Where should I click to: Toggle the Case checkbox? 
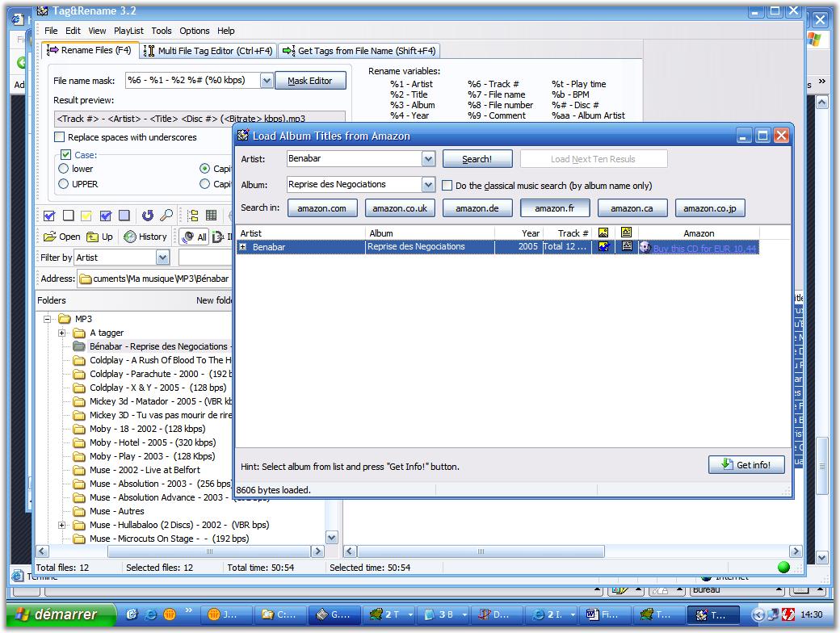coord(66,155)
